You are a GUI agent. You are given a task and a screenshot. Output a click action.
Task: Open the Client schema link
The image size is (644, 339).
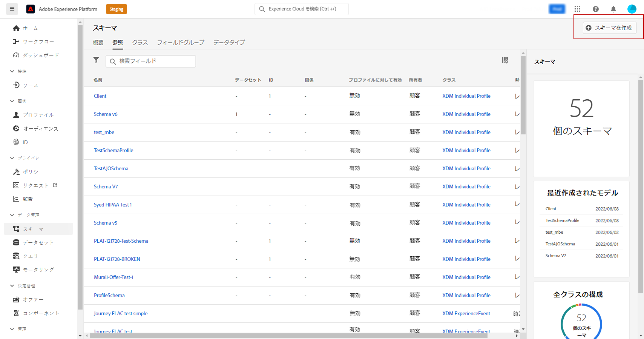point(100,96)
